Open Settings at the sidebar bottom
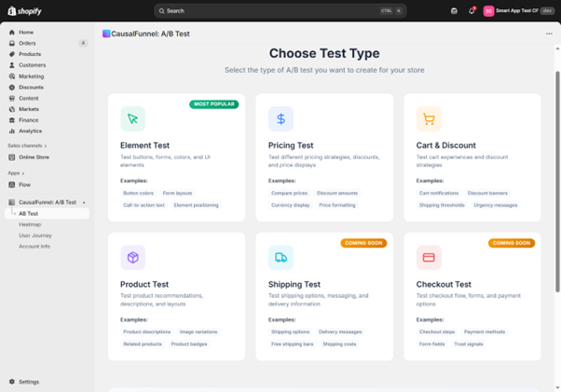 click(x=29, y=382)
